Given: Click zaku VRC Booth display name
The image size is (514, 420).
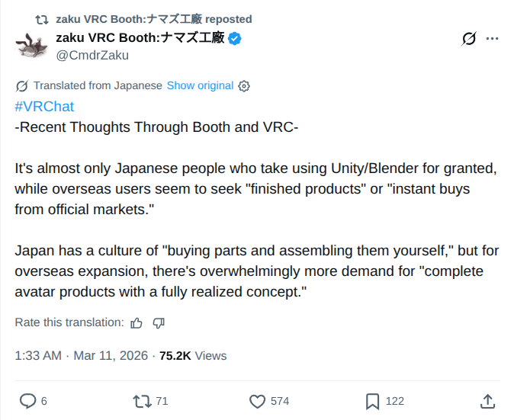Looking at the screenshot, I should click(140, 37).
